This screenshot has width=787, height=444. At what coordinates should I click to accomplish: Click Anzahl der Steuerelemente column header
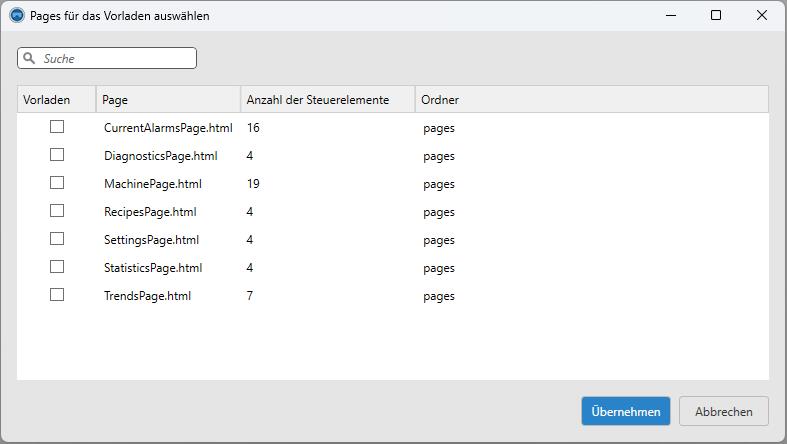pos(317,100)
